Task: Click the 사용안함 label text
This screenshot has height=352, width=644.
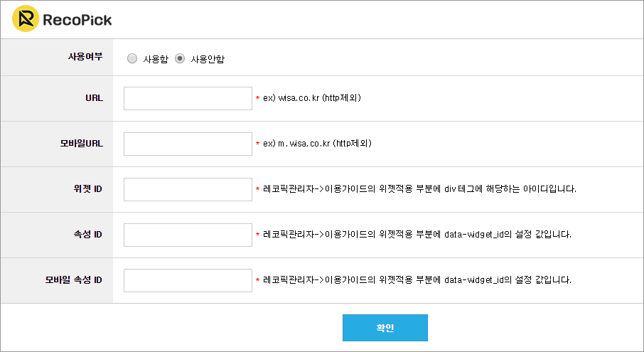Action: pos(208,59)
